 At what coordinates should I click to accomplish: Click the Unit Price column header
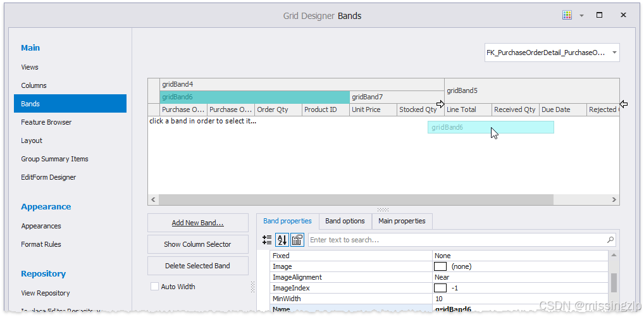pyautogui.click(x=373, y=109)
